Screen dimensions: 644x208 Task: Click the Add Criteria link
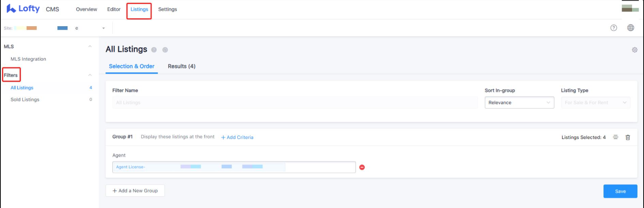237,137
